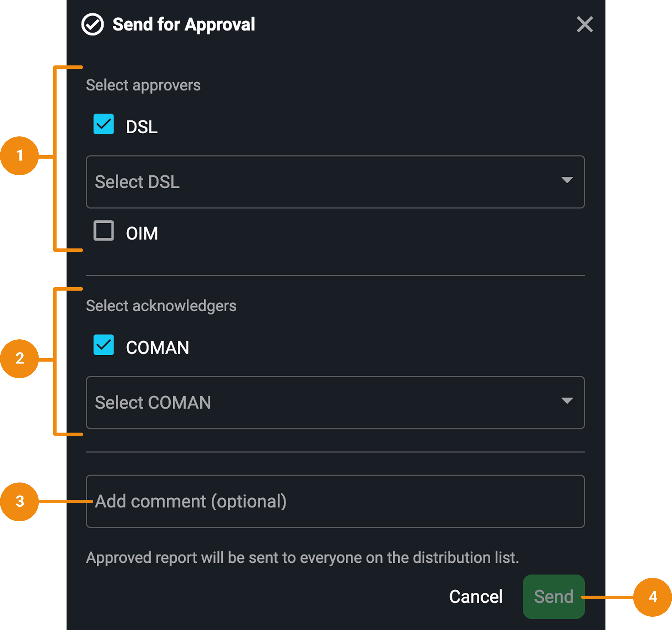Screen dimensions: 672x630
Task: Click orange callout marker number 3
Action: coord(20,502)
